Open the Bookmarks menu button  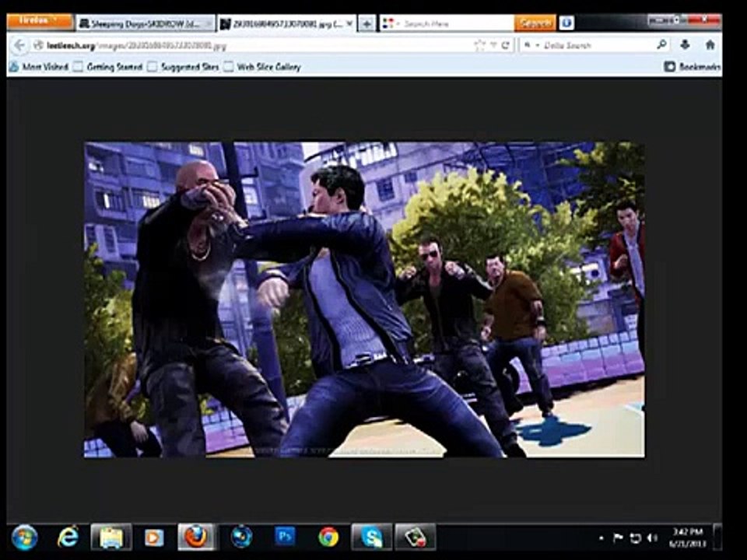click(693, 67)
